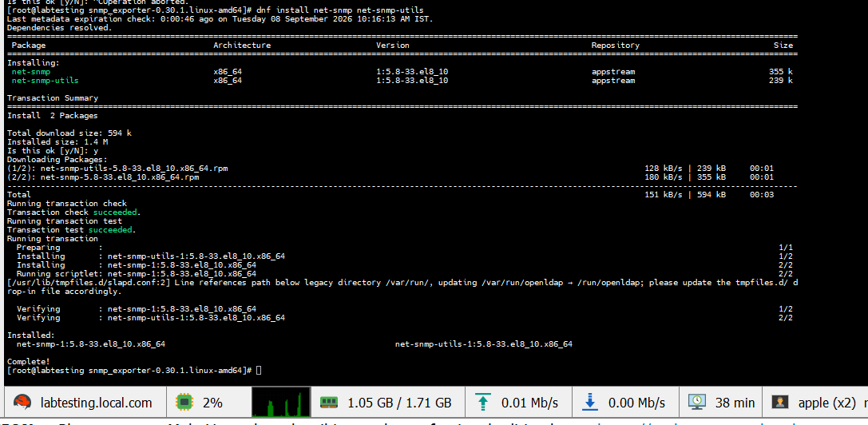Click the uptime monitor clock icon

pyautogui.click(x=696, y=403)
